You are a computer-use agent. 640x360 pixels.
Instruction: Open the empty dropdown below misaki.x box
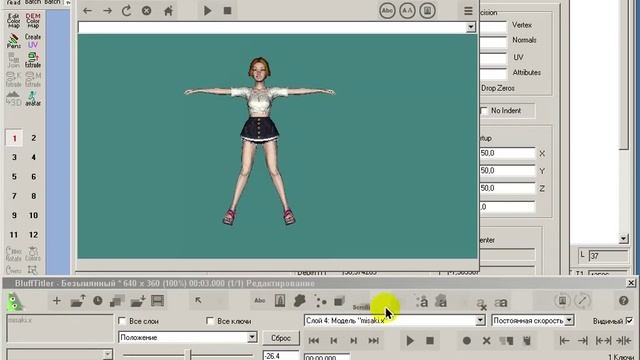107,354
